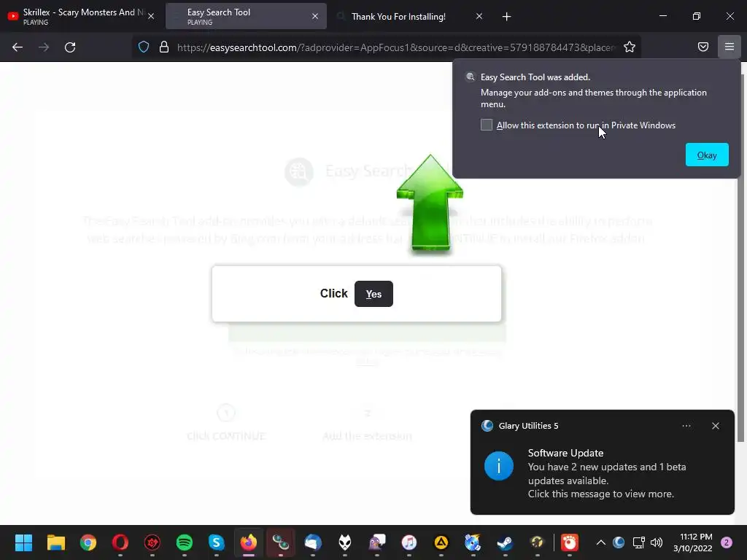Close the Skrillex YouTube tab
Viewport: 747px width, 560px height.
pos(151,16)
